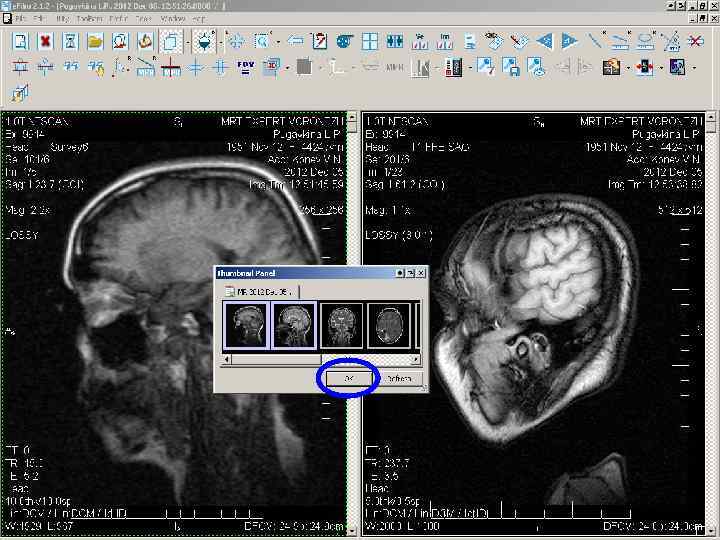Select the fourth axial brain thumbnail
720x540 pixels.
(389, 325)
